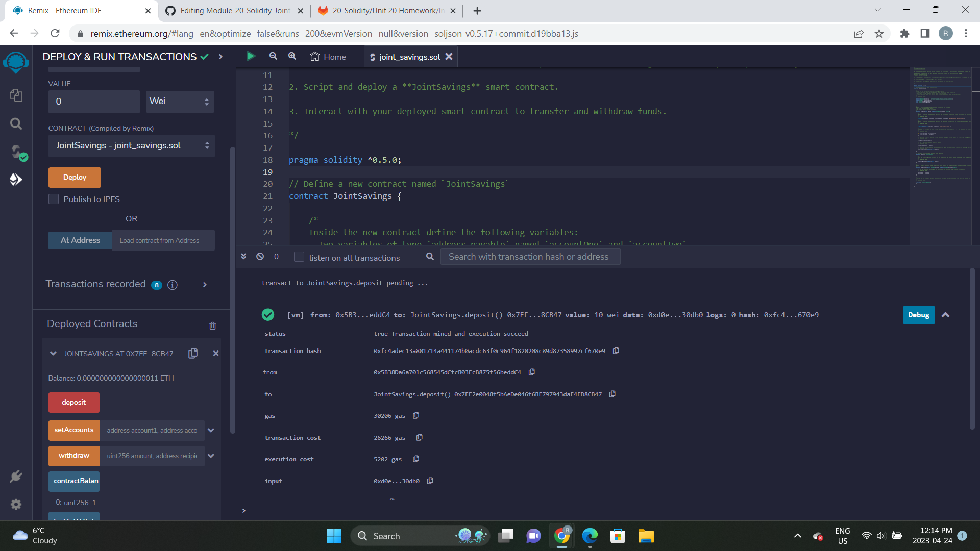
Task: Copy the JOINTSAVINGS contract address
Action: tap(193, 353)
